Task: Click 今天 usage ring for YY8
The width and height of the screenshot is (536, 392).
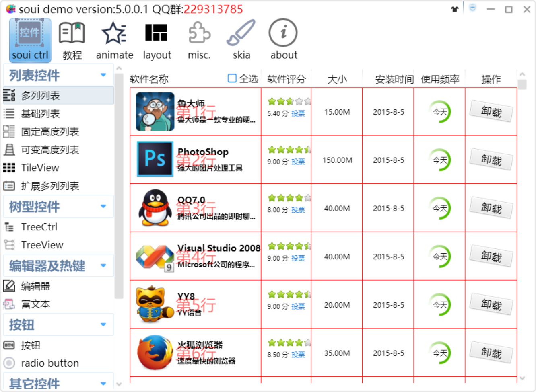Action: (439, 304)
